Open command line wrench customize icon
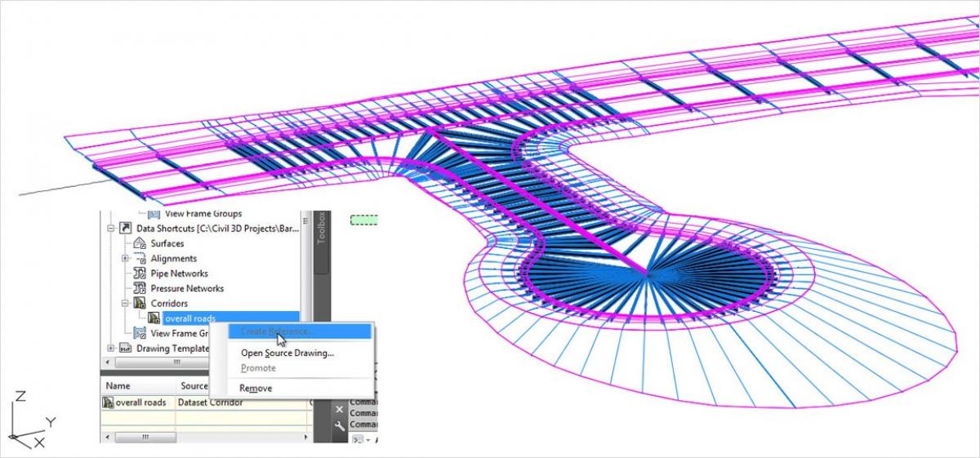980x458 pixels. click(x=340, y=425)
